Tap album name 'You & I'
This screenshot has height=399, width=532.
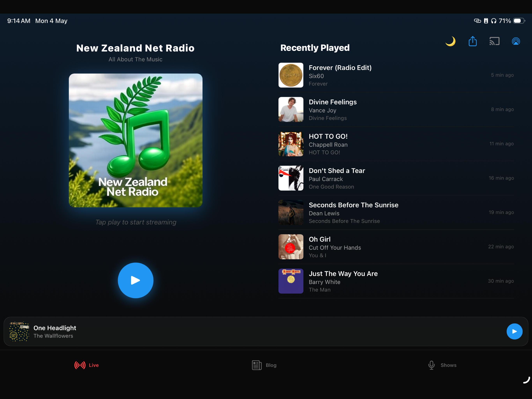(x=317, y=255)
